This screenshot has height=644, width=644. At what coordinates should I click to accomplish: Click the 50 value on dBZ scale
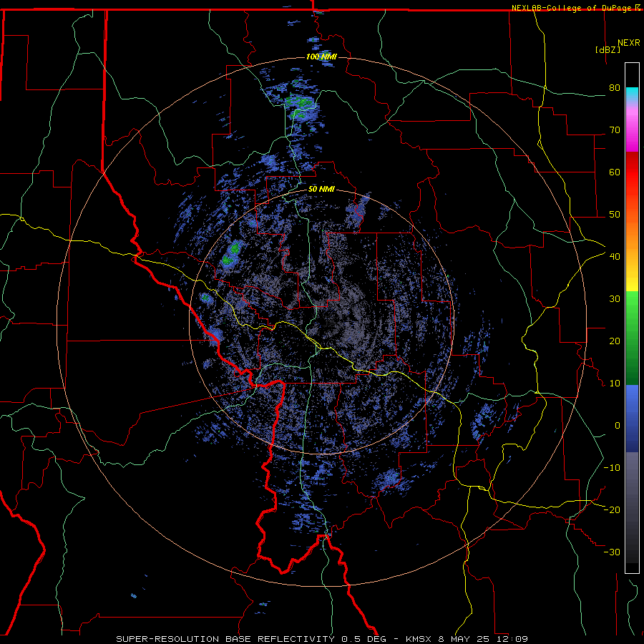pos(615,215)
